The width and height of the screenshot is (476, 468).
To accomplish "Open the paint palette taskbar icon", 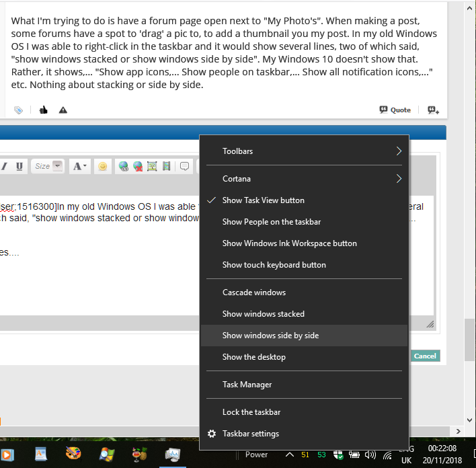I will [73, 454].
